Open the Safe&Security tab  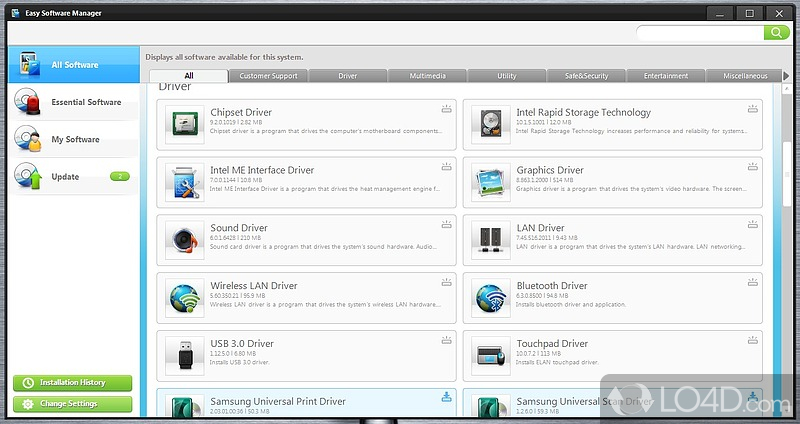point(586,76)
